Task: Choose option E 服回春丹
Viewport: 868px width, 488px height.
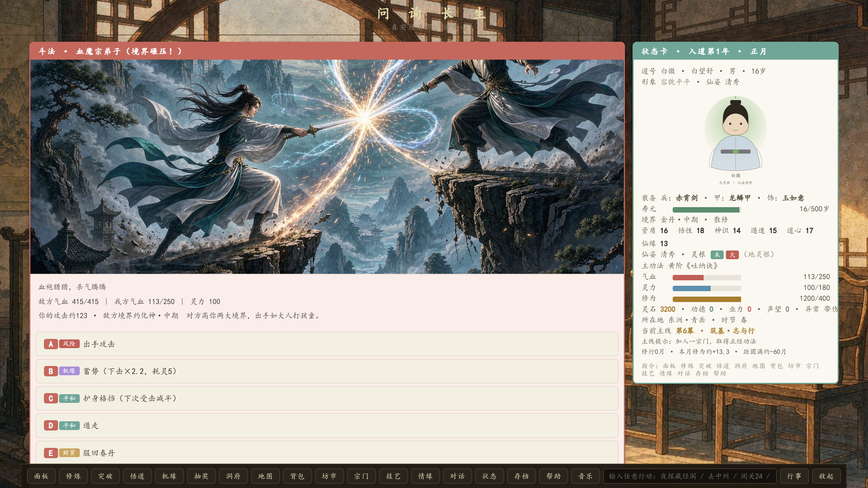Action: (x=327, y=453)
